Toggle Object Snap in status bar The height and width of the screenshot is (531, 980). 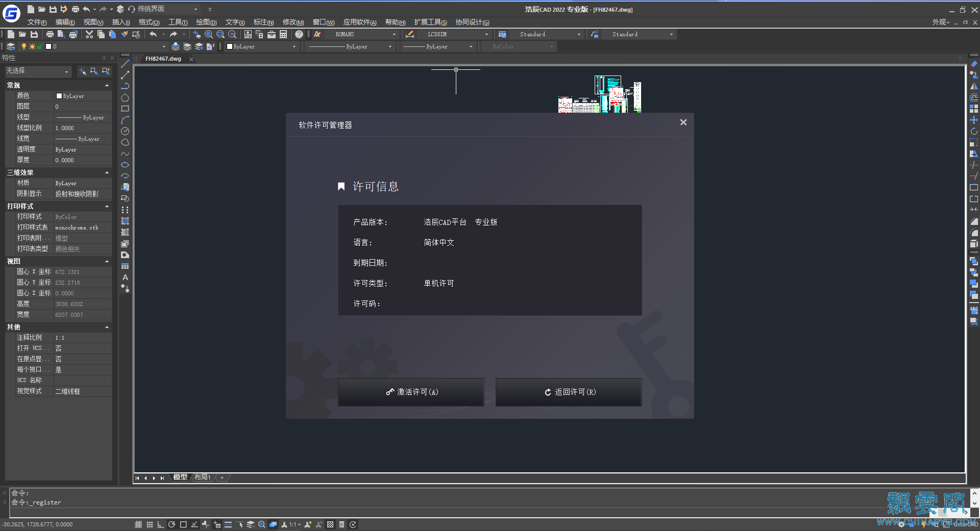[183, 524]
